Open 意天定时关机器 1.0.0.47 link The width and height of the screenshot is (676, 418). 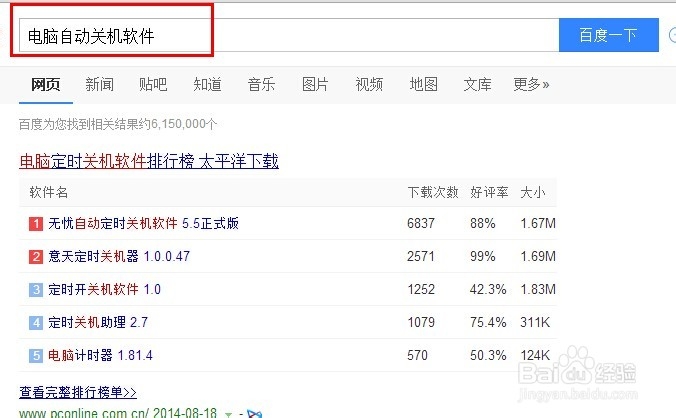coord(119,256)
